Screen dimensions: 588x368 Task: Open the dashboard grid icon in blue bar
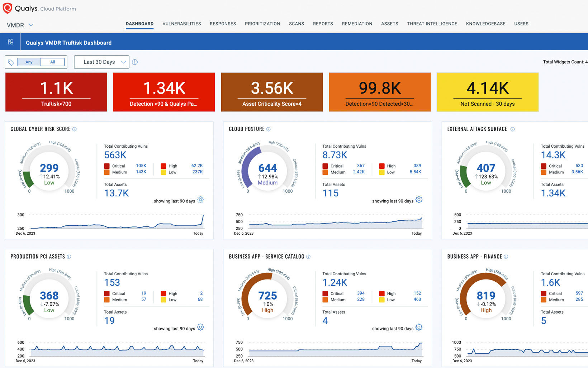click(10, 42)
